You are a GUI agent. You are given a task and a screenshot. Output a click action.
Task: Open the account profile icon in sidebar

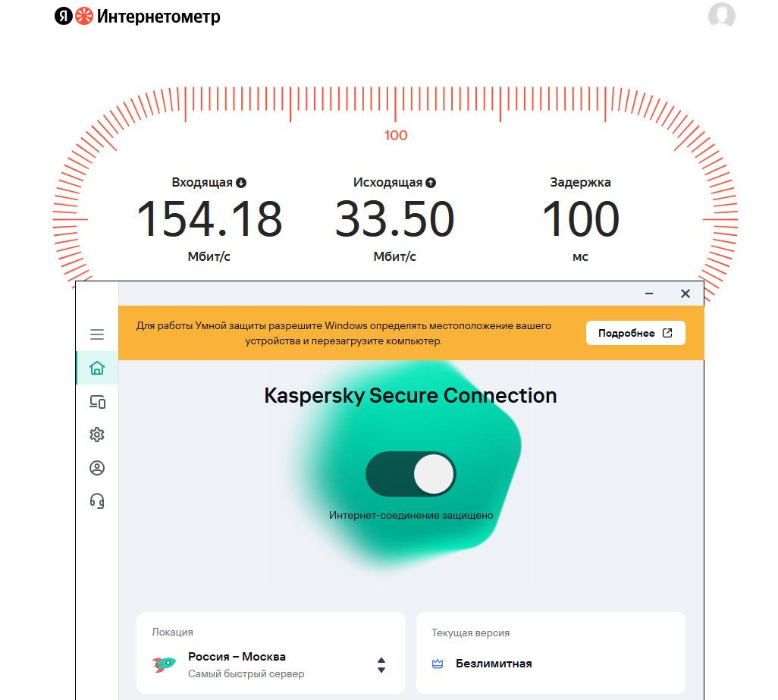pyautogui.click(x=97, y=468)
